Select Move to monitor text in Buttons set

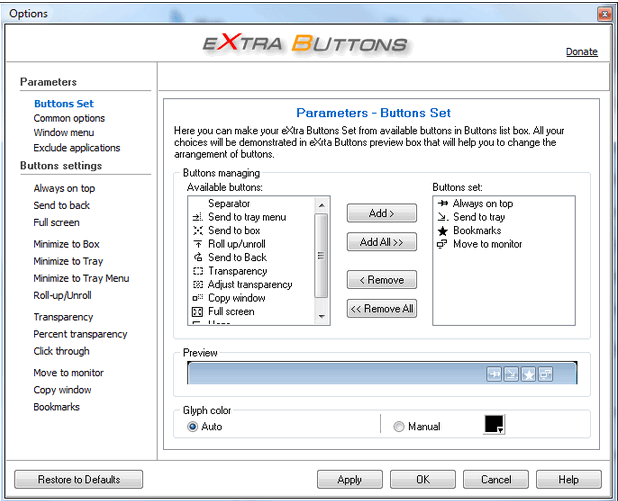[x=488, y=244]
